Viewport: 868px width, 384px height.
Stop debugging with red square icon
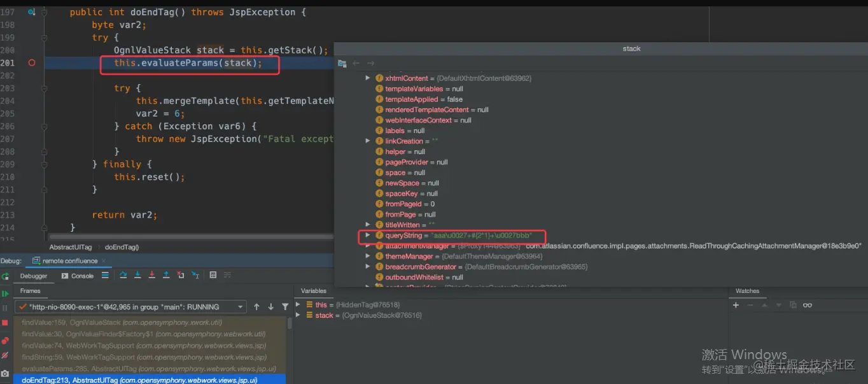[5, 323]
